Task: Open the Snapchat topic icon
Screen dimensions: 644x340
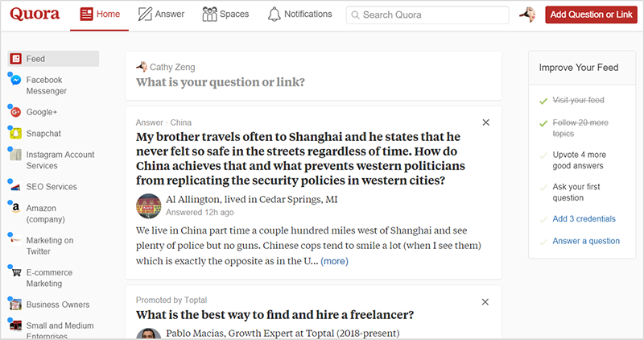Action: coord(15,133)
